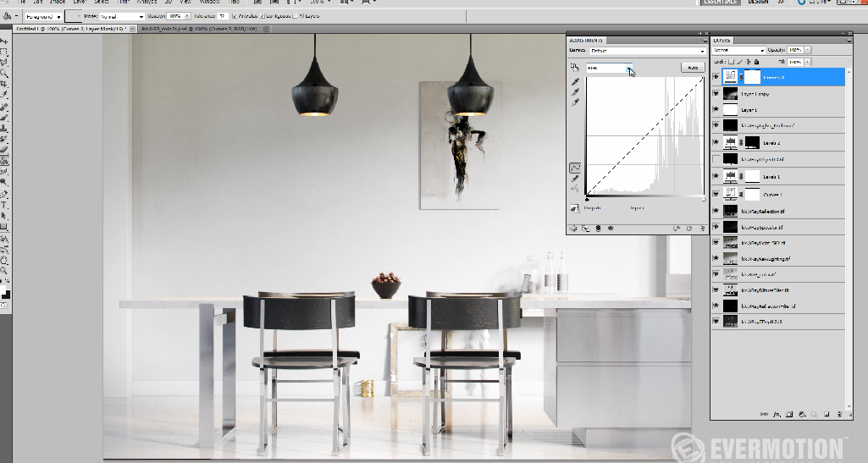
Task: Add a layer style fx icon
Action: pyautogui.click(x=777, y=414)
